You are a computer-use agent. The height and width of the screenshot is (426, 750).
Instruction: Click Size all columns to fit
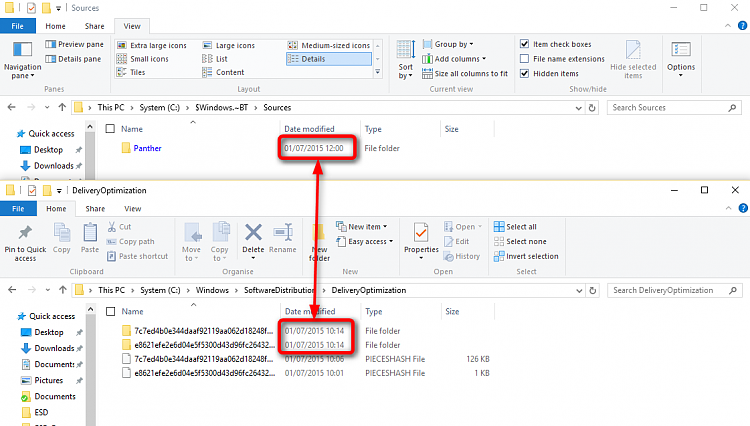pyautogui.click(x=465, y=74)
